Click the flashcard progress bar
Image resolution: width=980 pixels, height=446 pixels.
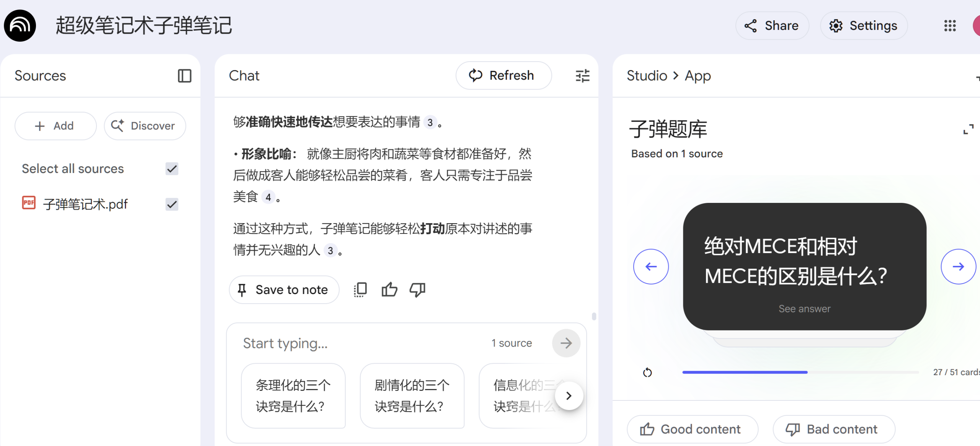coord(800,372)
